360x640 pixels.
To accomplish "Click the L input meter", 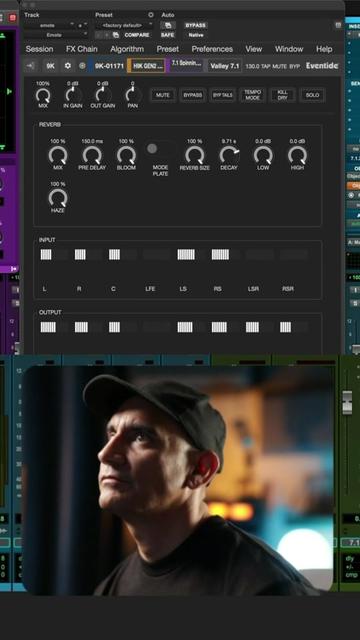I will 54,255.
